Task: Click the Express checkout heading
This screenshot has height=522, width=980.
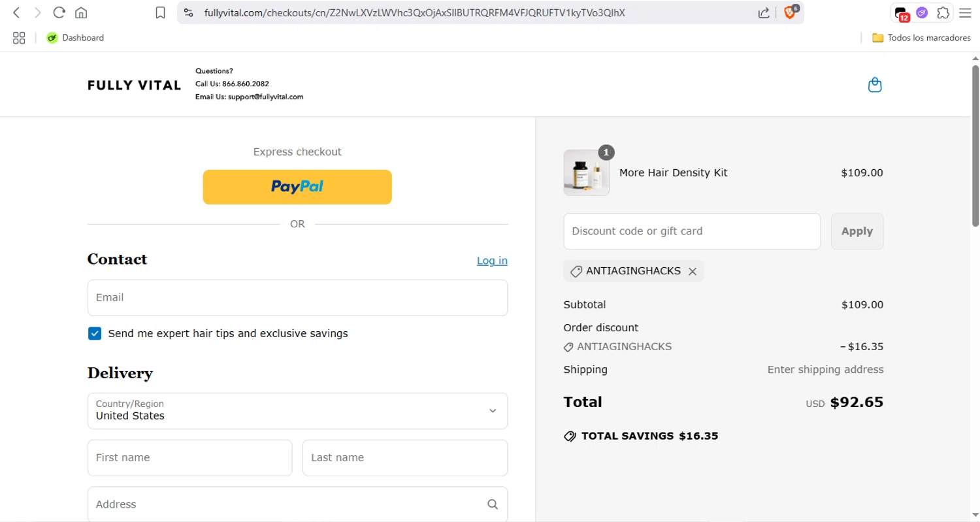Action: 297,152
